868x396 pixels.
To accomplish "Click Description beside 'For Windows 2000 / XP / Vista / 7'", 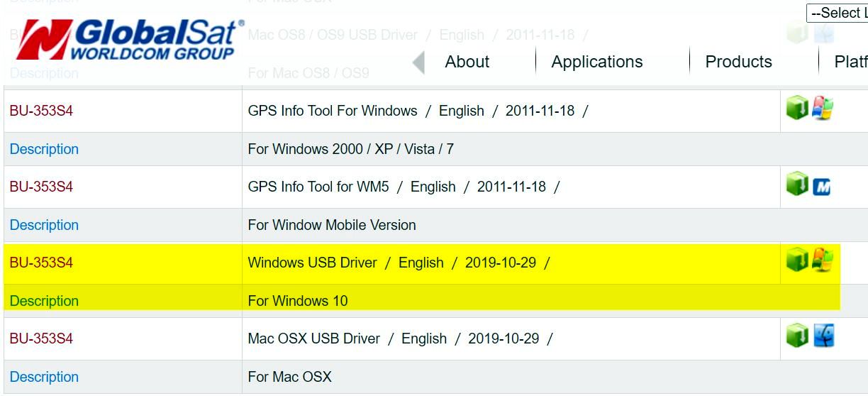I will coord(44,149).
